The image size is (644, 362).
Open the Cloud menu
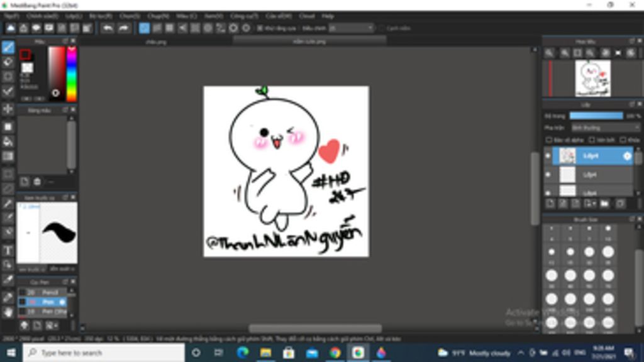click(x=306, y=16)
